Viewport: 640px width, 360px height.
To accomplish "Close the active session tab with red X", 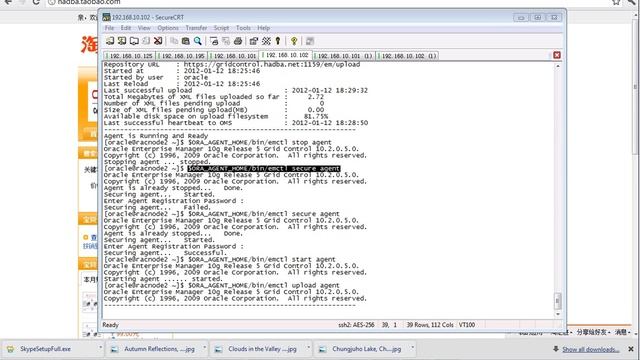I will coord(557,55).
